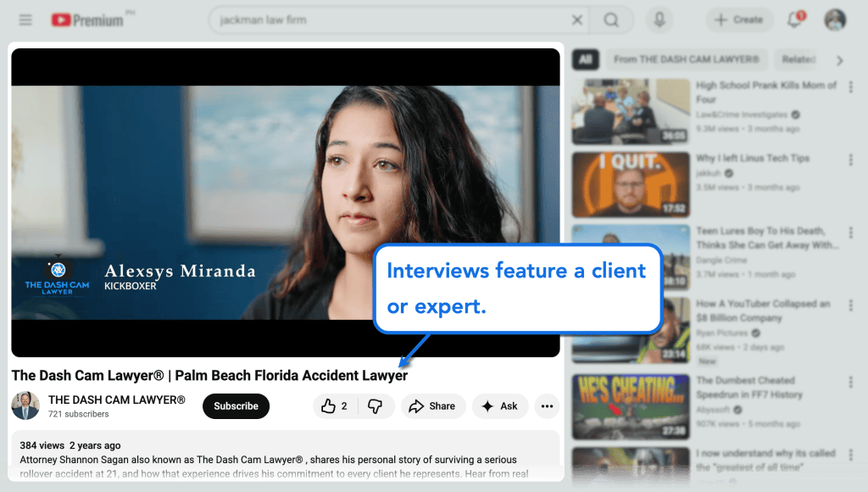Open the Create menu

739,20
